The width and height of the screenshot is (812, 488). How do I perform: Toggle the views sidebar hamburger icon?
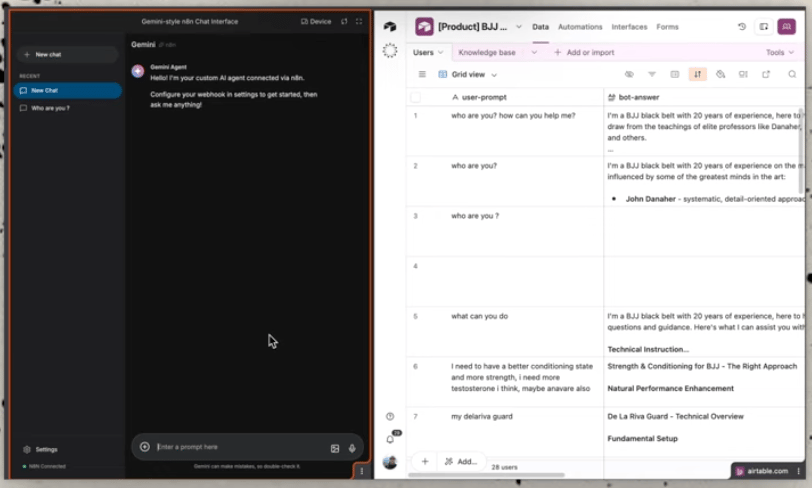pos(422,74)
